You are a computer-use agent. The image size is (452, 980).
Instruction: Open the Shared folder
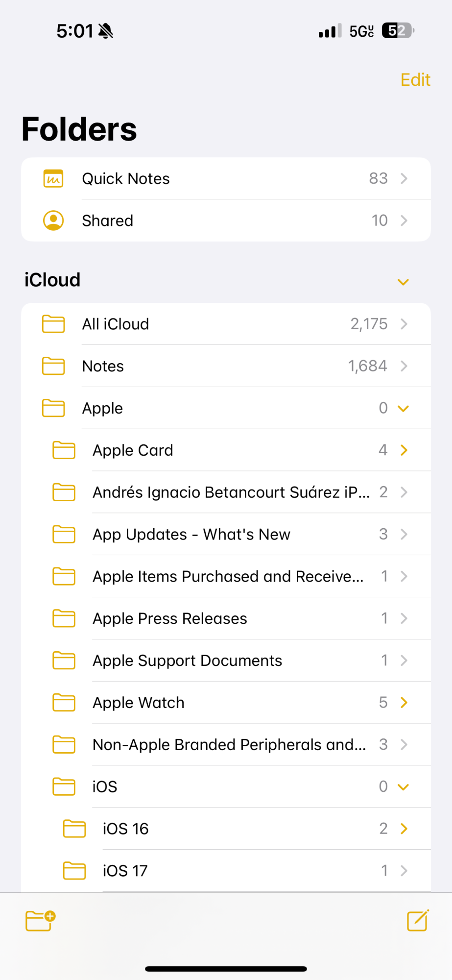pyautogui.click(x=226, y=220)
